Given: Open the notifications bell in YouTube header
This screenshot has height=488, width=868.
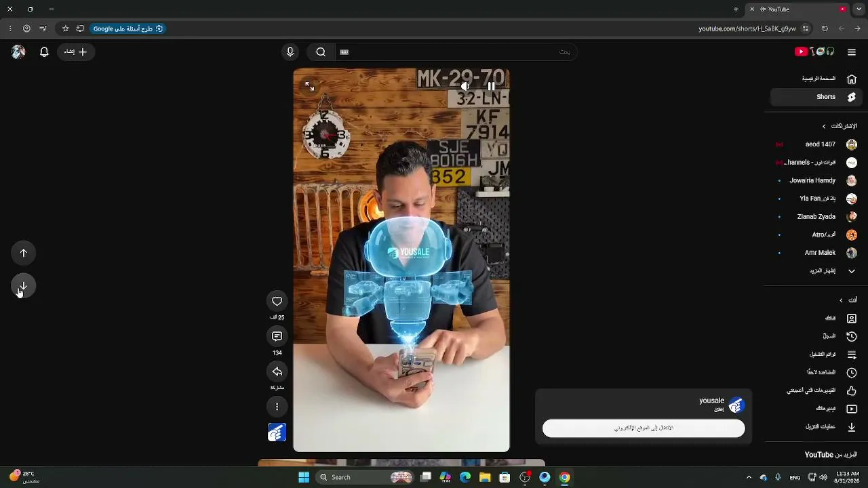Looking at the screenshot, I should pyautogui.click(x=44, y=52).
